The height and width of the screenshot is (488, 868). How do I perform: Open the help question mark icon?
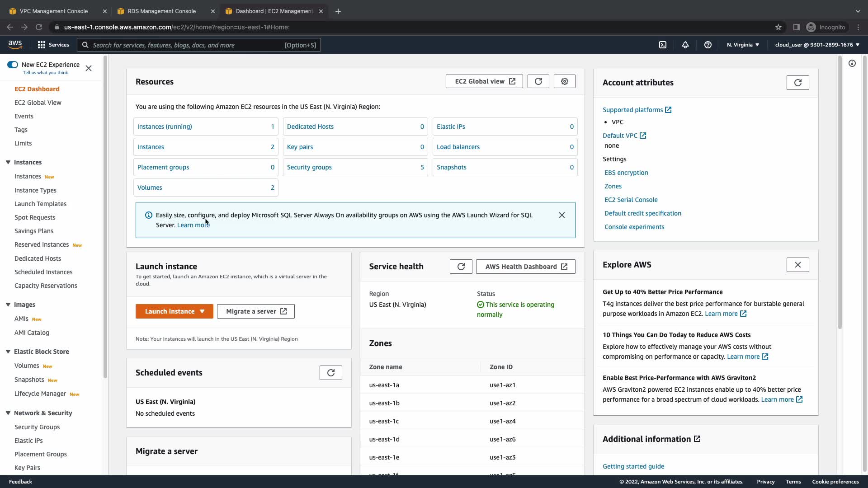click(708, 45)
